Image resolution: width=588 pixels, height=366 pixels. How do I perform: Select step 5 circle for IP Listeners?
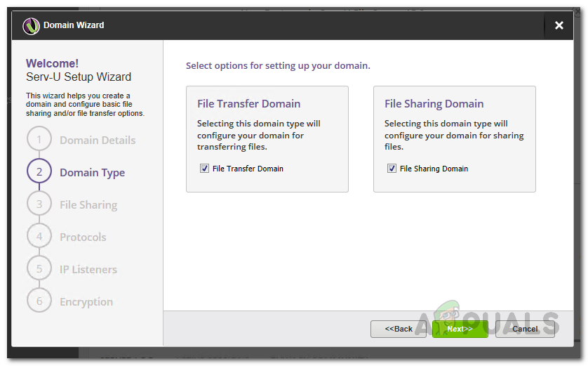click(39, 268)
